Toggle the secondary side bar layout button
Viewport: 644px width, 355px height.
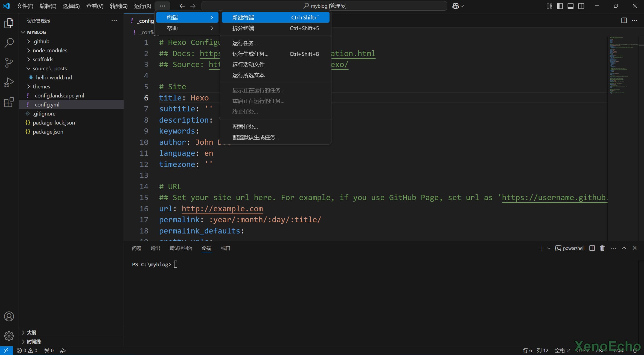(x=581, y=6)
